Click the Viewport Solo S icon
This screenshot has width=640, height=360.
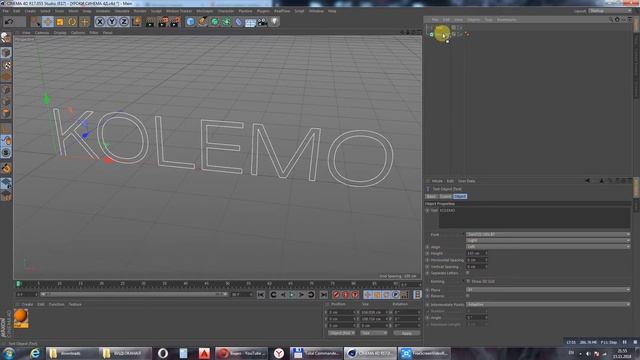(6, 153)
